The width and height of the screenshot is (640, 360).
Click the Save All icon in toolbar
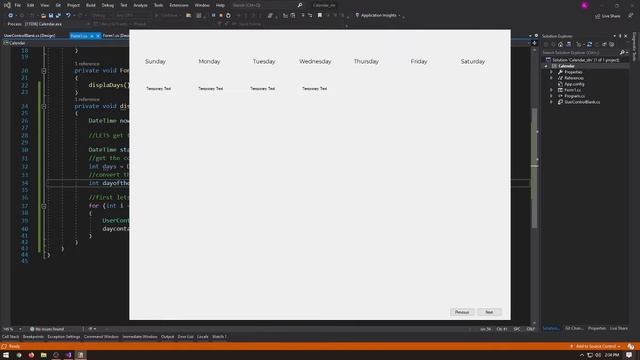[58, 16]
